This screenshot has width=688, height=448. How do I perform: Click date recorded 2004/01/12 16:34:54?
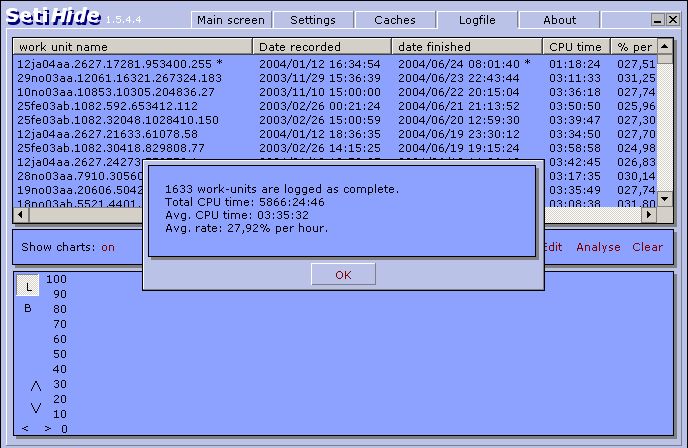319,64
